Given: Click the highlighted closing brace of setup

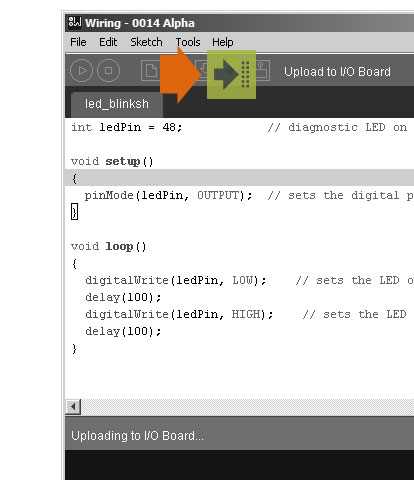Looking at the screenshot, I should coord(74,212).
